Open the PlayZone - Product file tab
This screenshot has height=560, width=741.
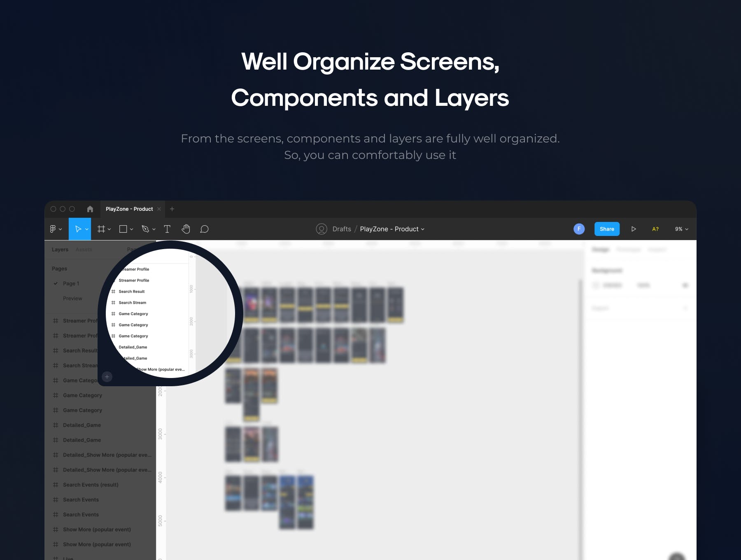click(x=129, y=209)
